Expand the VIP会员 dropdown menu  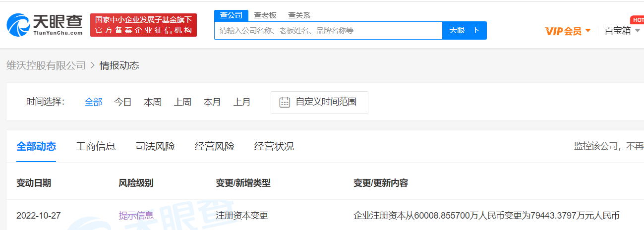568,31
